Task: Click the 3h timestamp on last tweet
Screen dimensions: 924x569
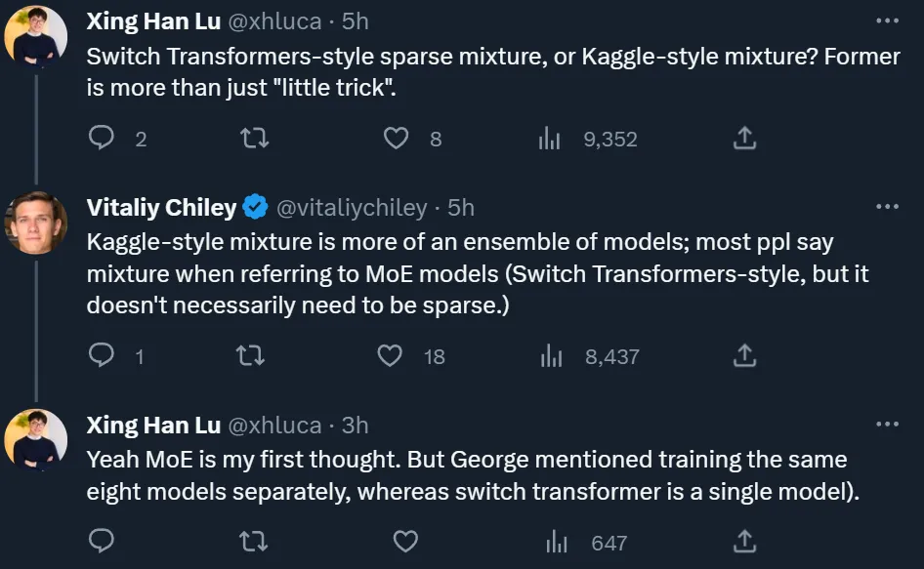Action: [x=356, y=425]
